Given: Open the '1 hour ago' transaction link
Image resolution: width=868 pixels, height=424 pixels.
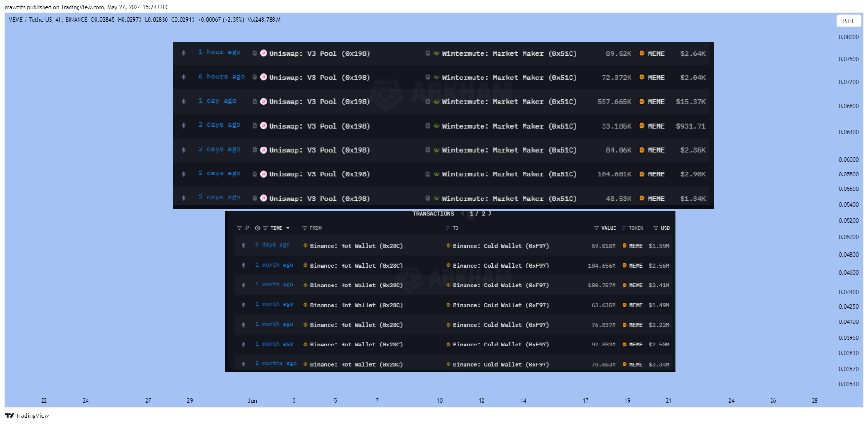Looking at the screenshot, I should (219, 52).
